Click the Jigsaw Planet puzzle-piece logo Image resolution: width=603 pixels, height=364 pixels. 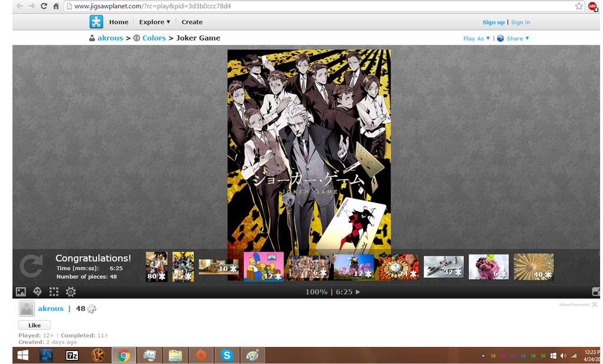pos(96,22)
